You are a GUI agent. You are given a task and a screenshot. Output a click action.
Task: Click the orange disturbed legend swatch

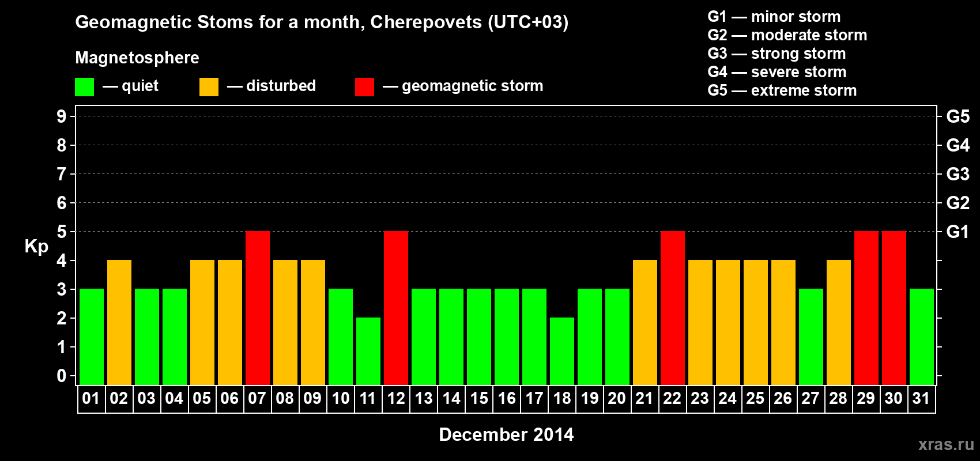tap(209, 87)
